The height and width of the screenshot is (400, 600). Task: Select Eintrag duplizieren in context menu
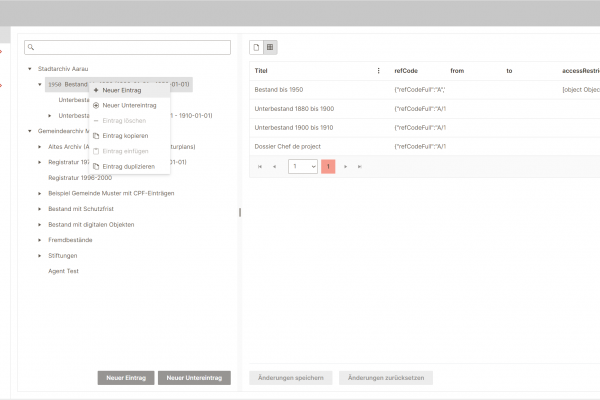pyautogui.click(x=129, y=166)
